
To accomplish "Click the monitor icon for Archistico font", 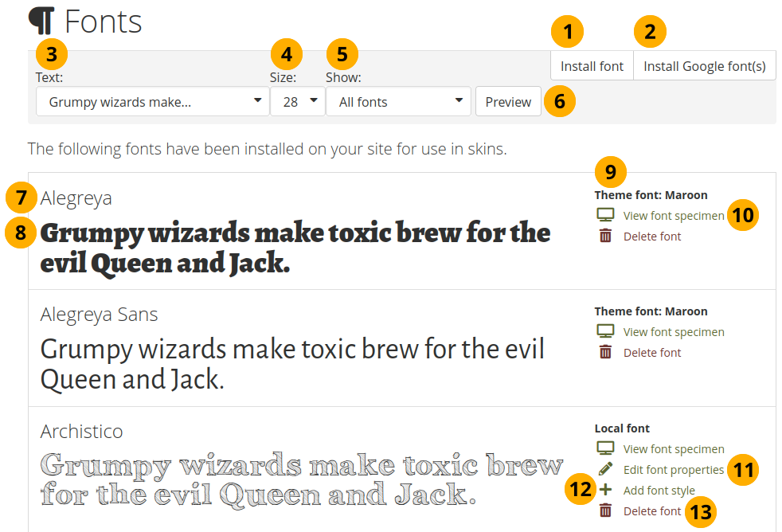I will [605, 448].
